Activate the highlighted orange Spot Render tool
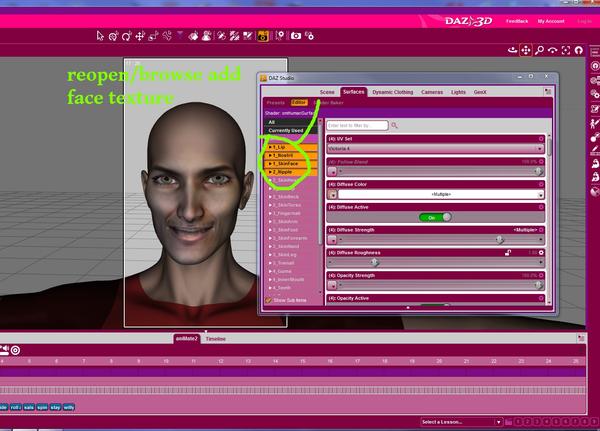Image resolution: width=600 pixels, height=431 pixels. click(263, 36)
